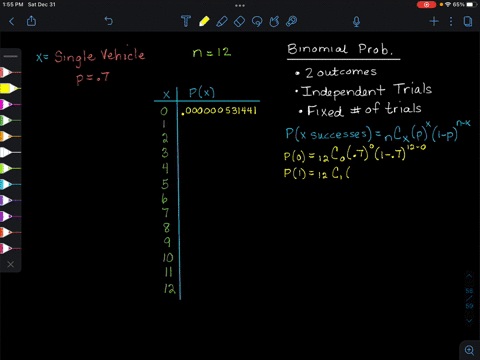Tap the microphone recording icon
Viewport: 480px width, 360px height.
[356, 22]
